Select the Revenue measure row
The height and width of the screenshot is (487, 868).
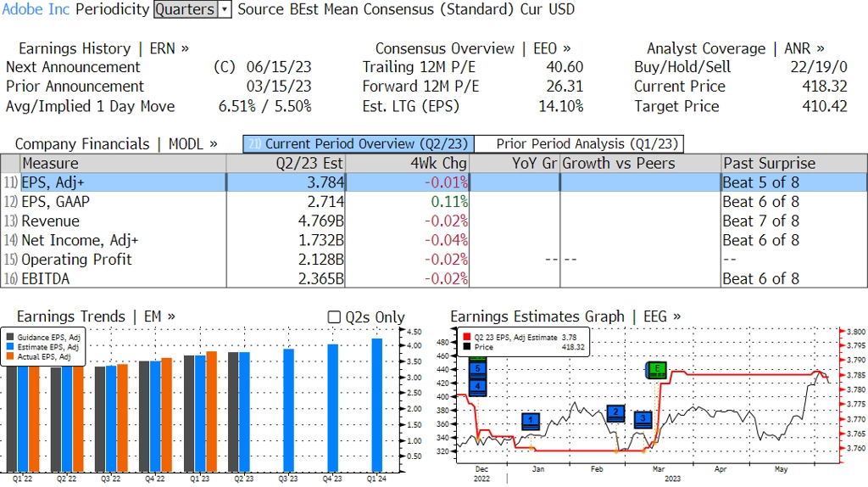434,221
